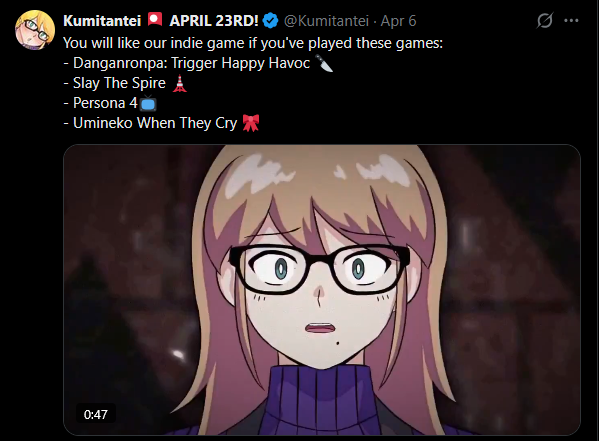Click the 0:47 video duration badge
This screenshot has width=599, height=441.
coord(96,415)
